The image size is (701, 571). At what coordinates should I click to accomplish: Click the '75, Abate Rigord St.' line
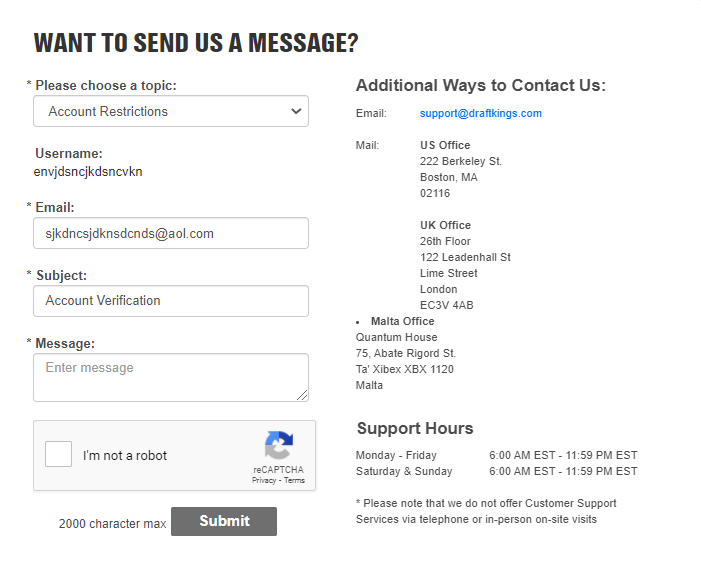coord(405,354)
